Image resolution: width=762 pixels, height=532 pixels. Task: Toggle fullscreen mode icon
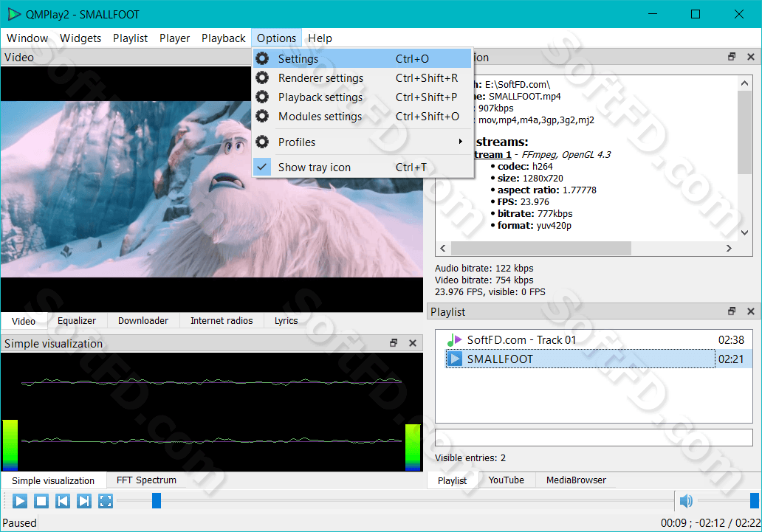106,500
